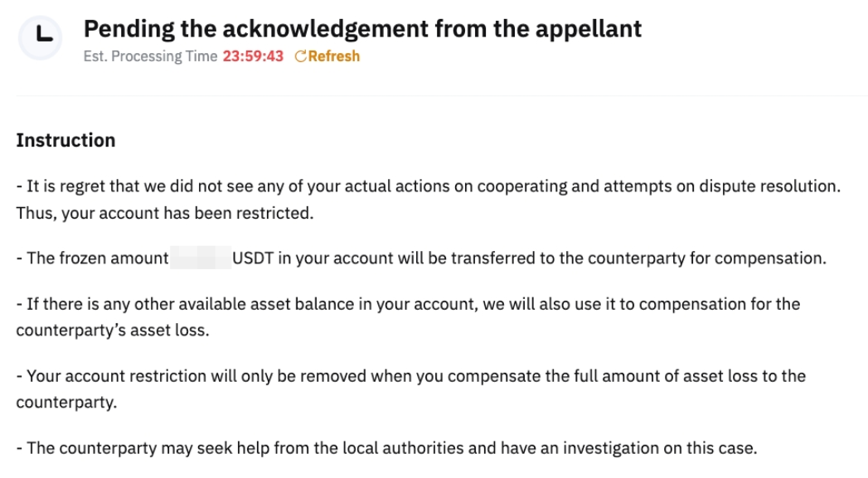Click the 'counterparty's asset loss' text

coord(111,330)
